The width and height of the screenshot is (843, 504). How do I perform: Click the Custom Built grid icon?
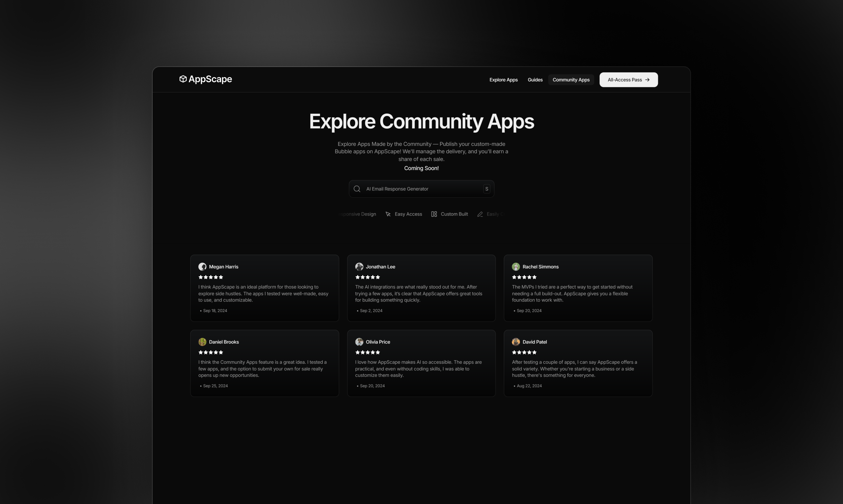(434, 214)
